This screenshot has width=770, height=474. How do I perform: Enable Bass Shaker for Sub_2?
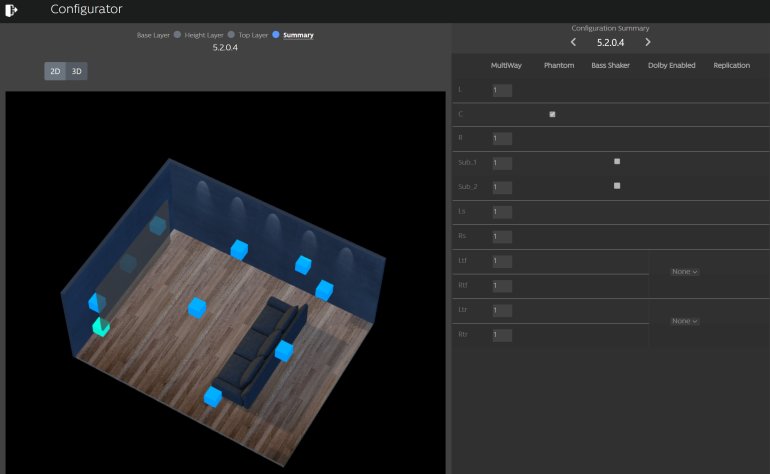(617, 185)
